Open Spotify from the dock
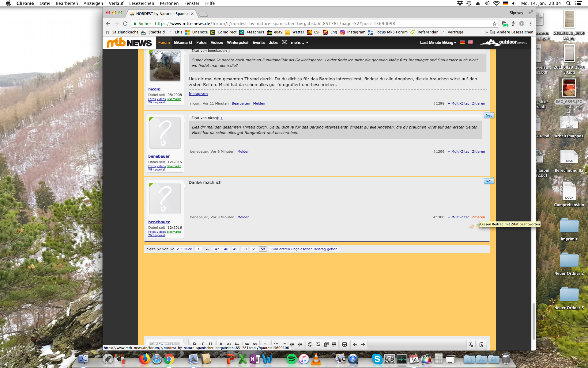Viewport: 588px width, 368px height. [x=291, y=359]
